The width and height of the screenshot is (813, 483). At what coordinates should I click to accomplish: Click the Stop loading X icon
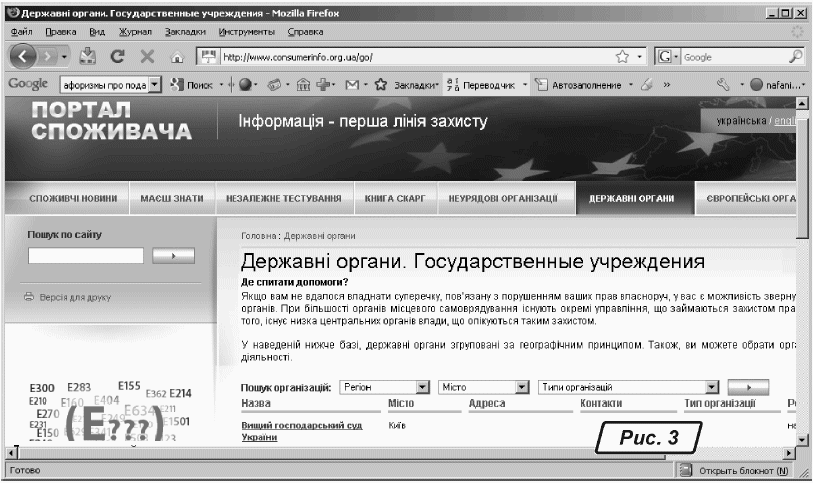click(147, 57)
